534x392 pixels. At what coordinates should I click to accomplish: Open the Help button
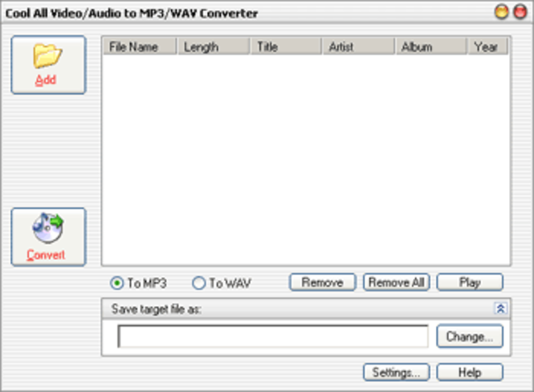tap(470, 372)
